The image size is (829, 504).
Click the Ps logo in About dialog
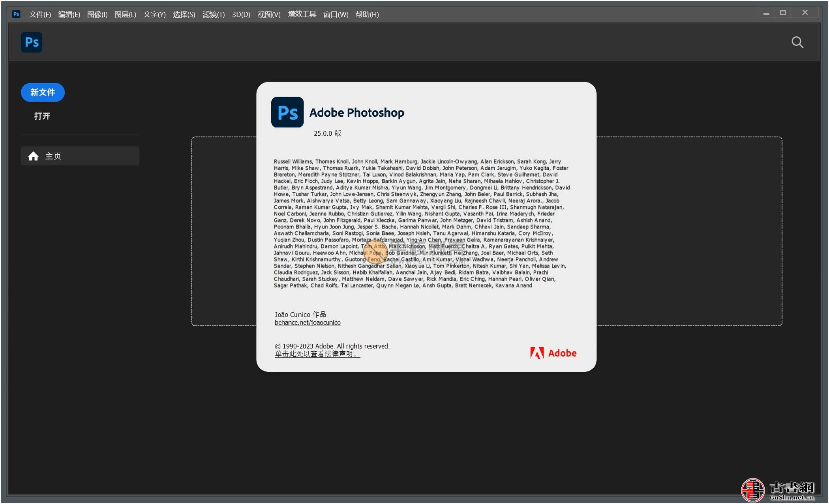coord(287,112)
